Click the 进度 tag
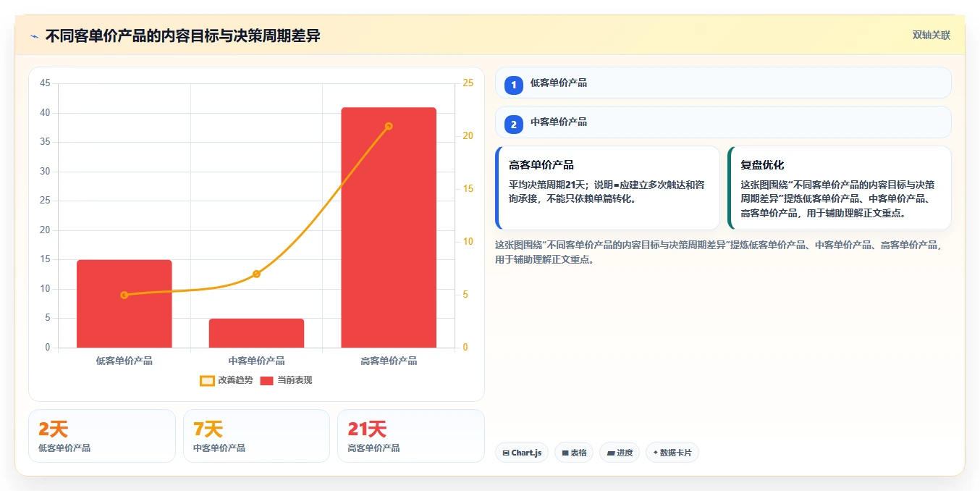This screenshot has width=980, height=491. pyautogui.click(x=620, y=453)
